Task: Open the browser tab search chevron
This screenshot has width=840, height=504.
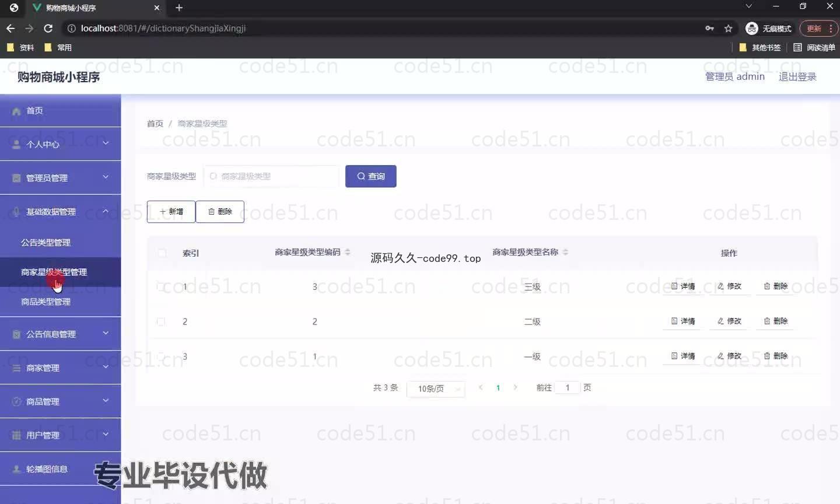Action: 748,6
